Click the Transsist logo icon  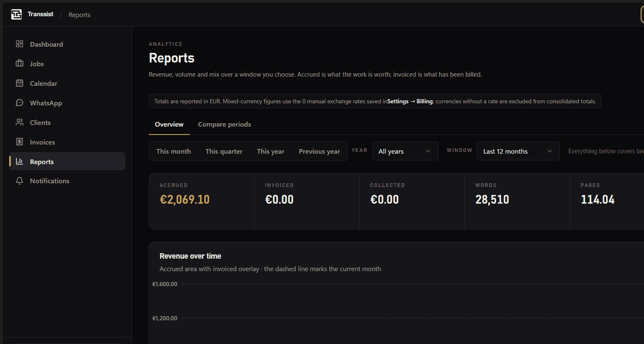click(x=16, y=15)
